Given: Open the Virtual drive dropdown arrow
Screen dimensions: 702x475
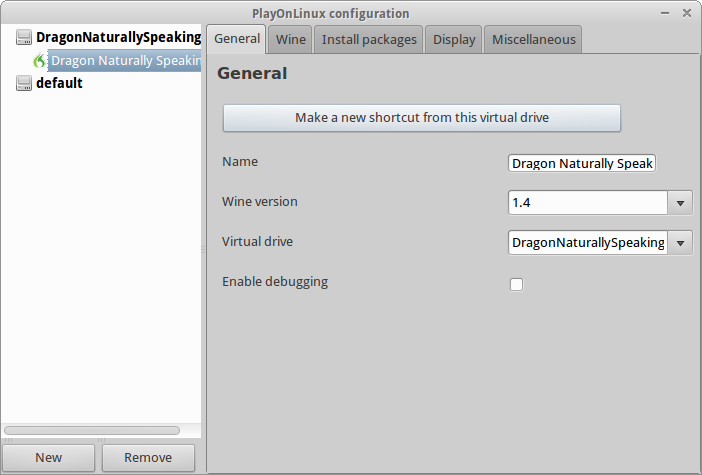Looking at the screenshot, I should click(681, 243).
